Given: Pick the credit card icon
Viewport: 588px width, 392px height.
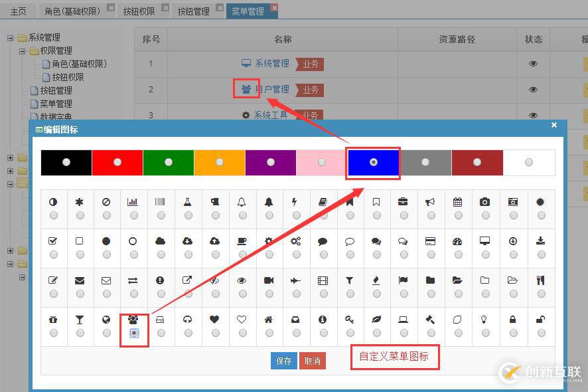Looking at the screenshot, I should 431,241.
